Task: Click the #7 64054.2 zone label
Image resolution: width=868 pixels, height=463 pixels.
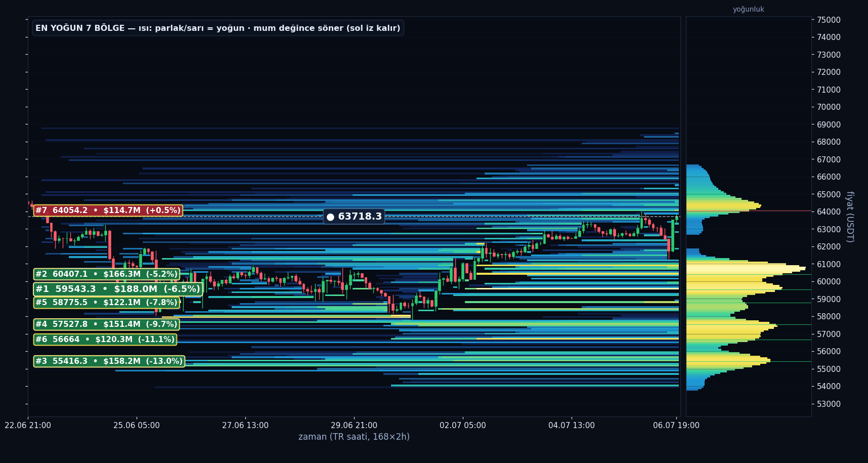Action: [108, 211]
